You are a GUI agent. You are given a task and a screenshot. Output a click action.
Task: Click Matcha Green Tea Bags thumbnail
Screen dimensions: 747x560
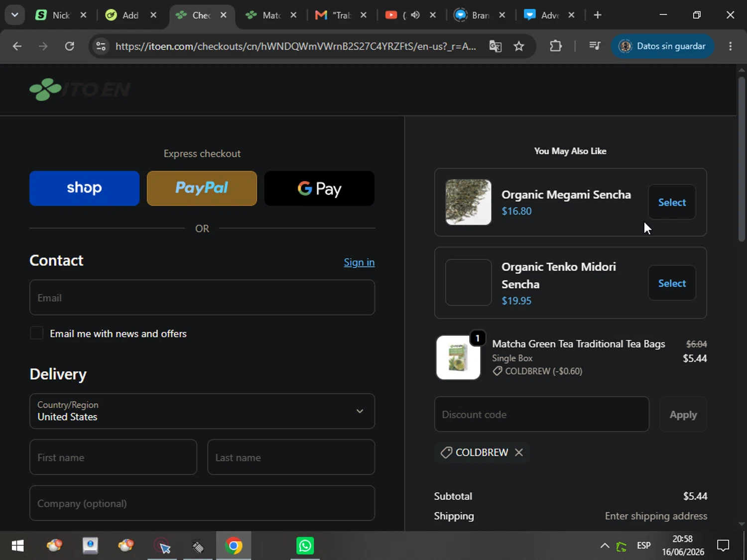pos(458,357)
